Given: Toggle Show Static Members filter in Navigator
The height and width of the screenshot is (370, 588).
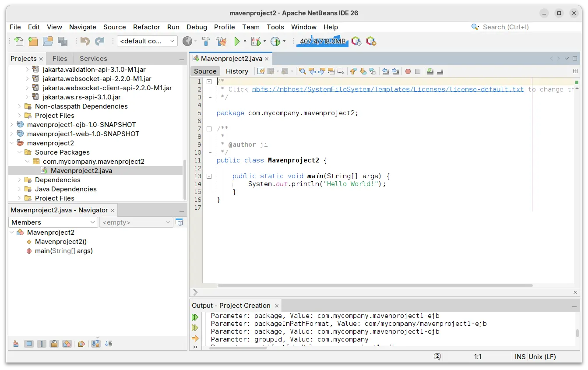Looking at the screenshot, I should coord(42,344).
